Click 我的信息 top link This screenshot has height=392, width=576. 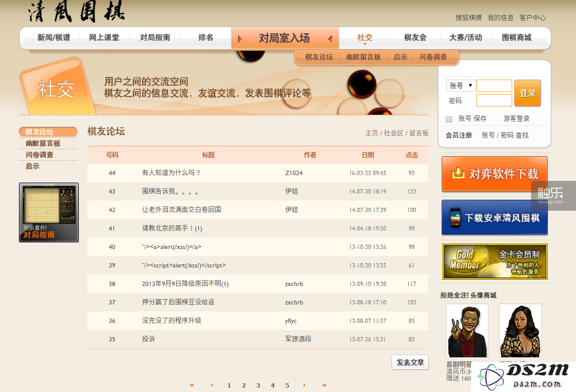click(x=500, y=18)
